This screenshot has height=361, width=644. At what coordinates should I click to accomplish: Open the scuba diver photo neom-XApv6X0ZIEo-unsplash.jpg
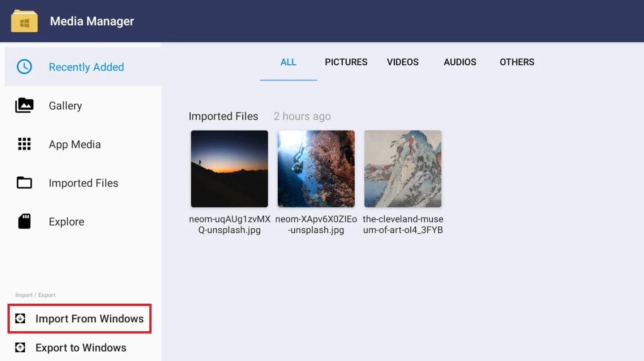[316, 169]
